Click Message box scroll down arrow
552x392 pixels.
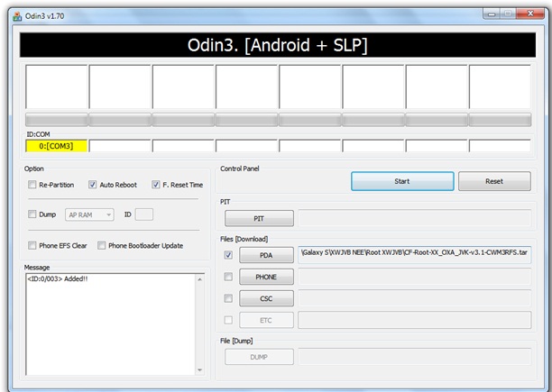[x=199, y=369]
